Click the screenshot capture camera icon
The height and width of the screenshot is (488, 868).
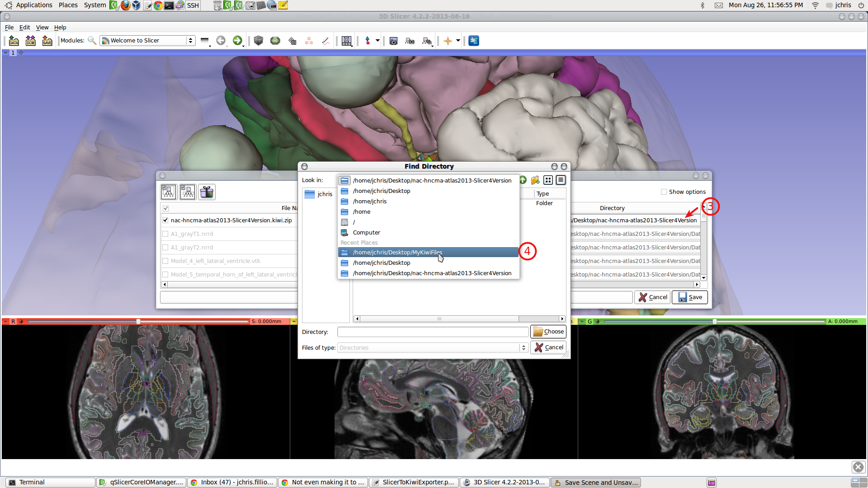[x=393, y=41]
